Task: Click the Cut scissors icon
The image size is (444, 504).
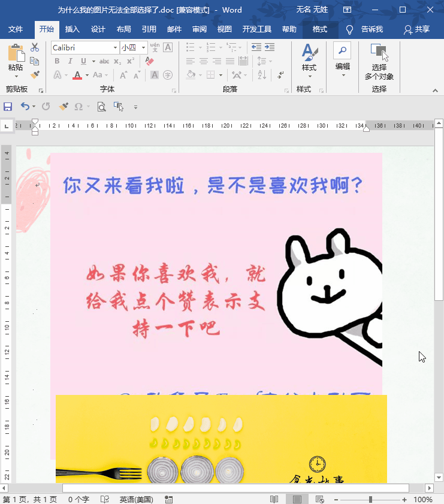Action: pos(35,47)
